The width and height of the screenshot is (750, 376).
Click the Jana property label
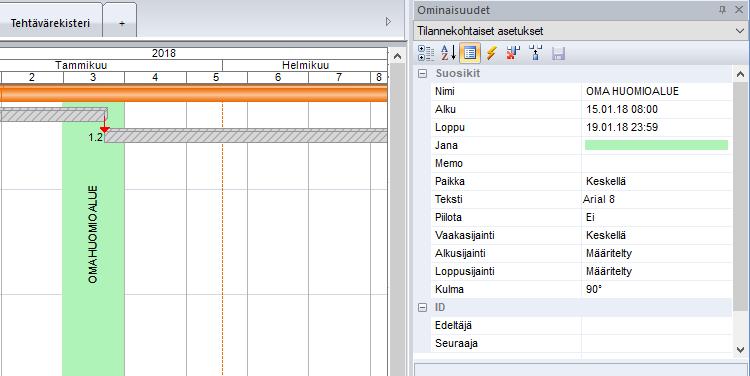pyautogui.click(x=446, y=145)
